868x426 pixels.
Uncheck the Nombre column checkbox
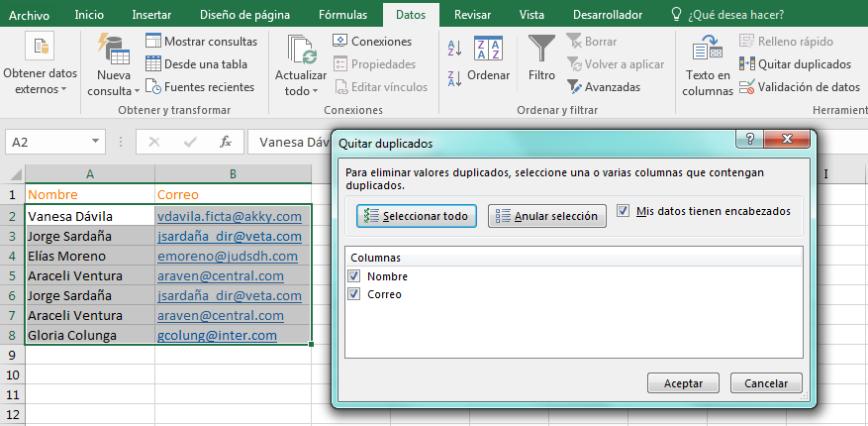(x=354, y=276)
